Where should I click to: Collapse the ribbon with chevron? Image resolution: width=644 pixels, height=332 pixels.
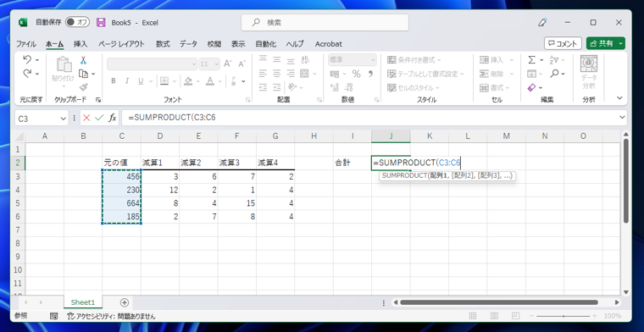(619, 98)
